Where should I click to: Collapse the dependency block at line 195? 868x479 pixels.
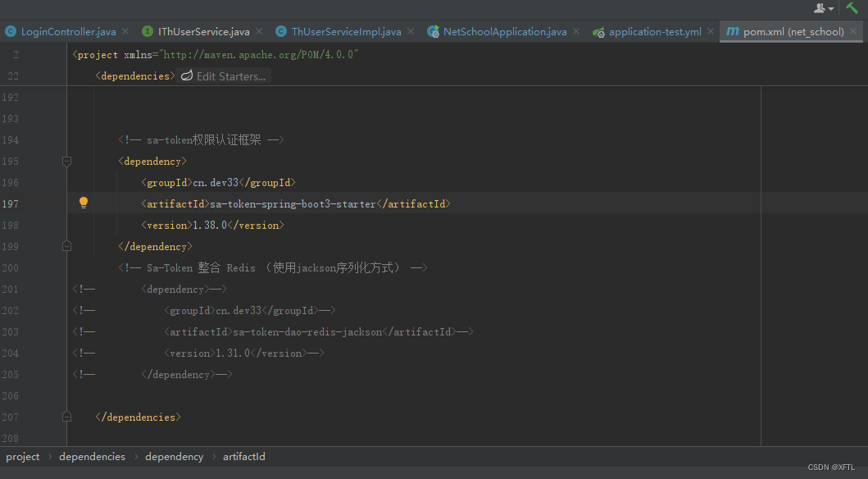pos(66,161)
